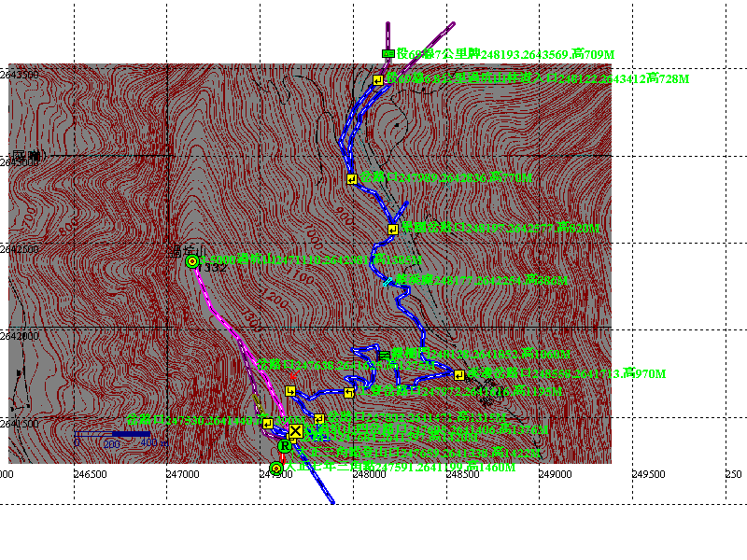Screen dimensions: 747x560
Task: Click the yellow right-turn marker near 高1275M junction
Action: [290, 391]
